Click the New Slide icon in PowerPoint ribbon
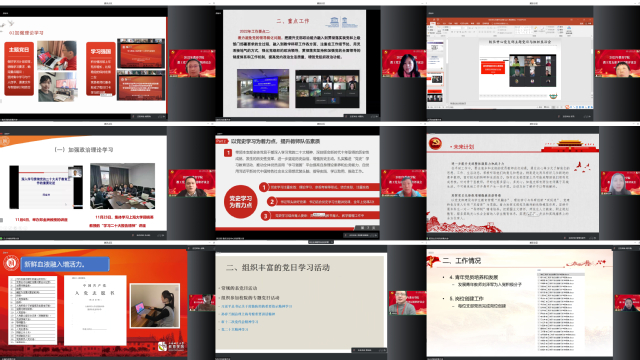640x360 pixels. (439, 29)
